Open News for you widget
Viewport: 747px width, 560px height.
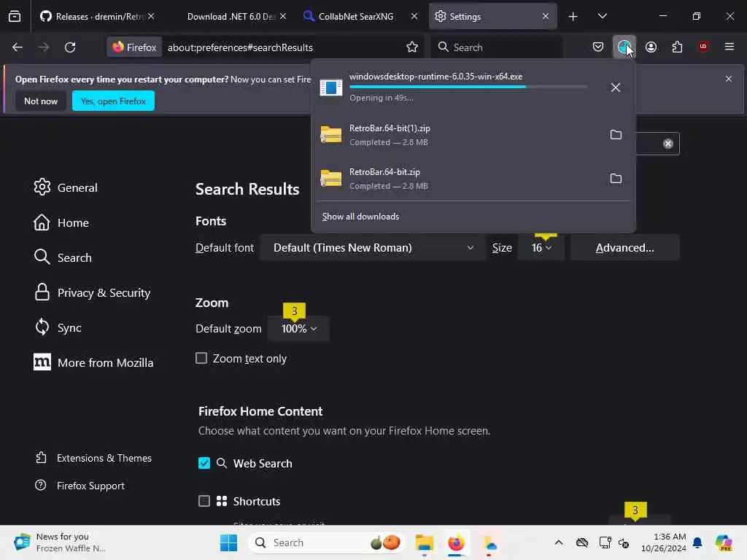coord(60,542)
